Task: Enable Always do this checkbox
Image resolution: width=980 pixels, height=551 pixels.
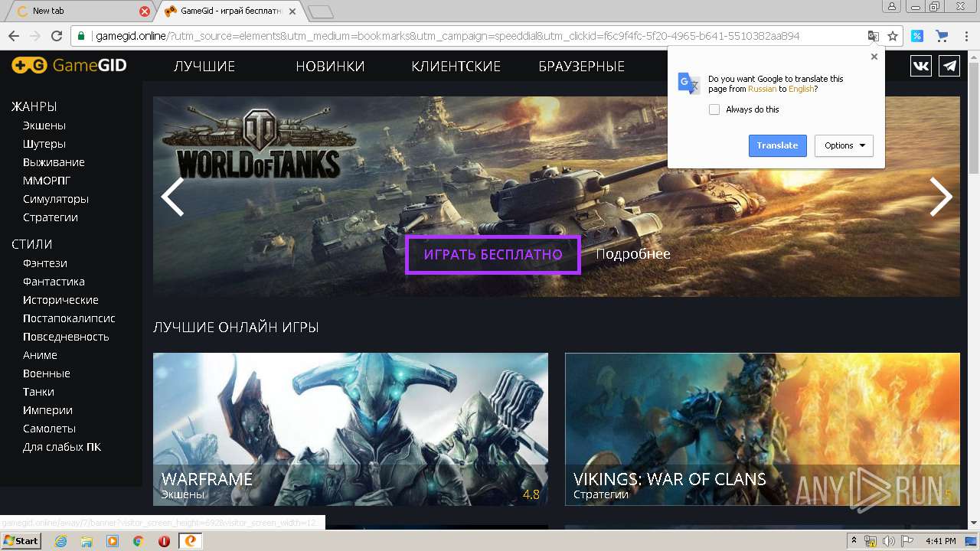Action: (x=714, y=109)
